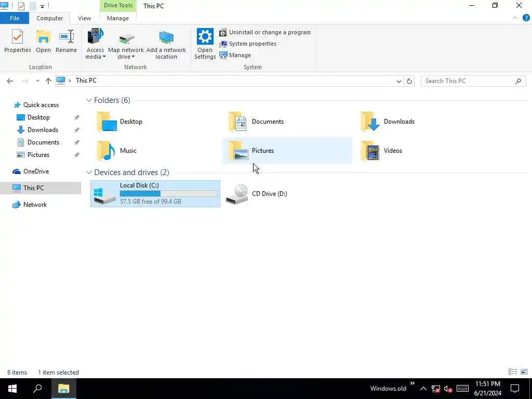This screenshot has height=399, width=532.
Task: Click the pin icon next to Desktop
Action: [77, 118]
